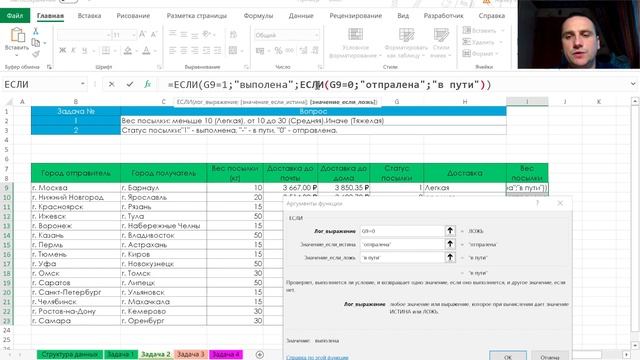Image resolution: width=640 pixels, height=360 pixels.
Task: Click the percent style icon
Action: (x=278, y=50)
